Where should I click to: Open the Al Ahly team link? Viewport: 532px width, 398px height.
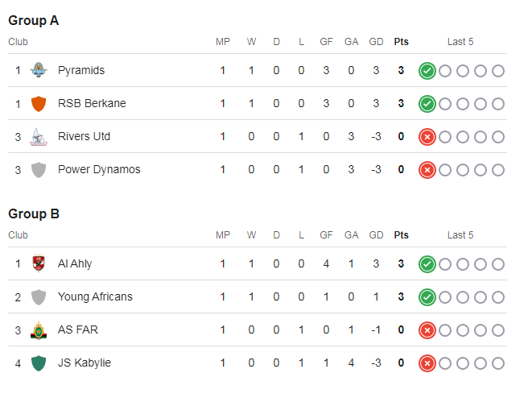pyautogui.click(x=75, y=264)
